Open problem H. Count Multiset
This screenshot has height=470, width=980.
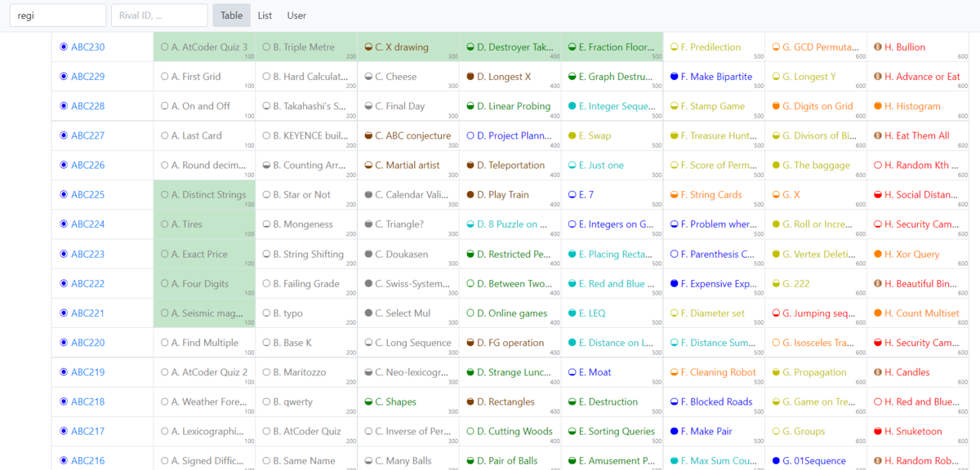(x=921, y=313)
